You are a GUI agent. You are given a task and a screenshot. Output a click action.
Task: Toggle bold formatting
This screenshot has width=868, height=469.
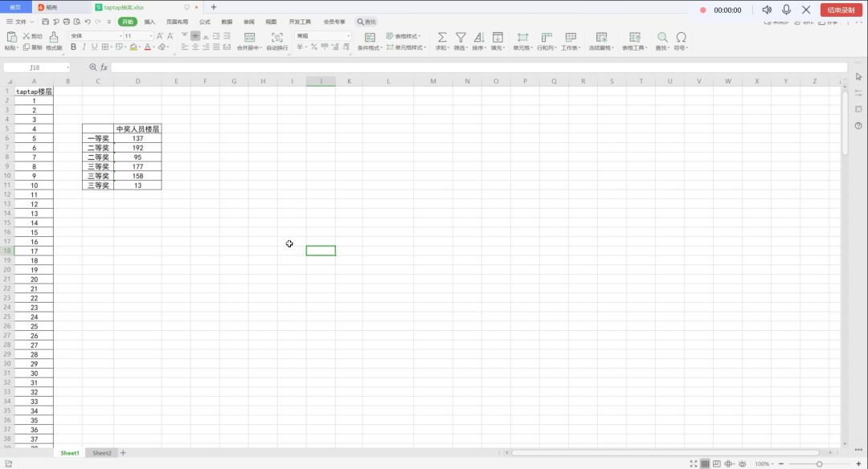[x=72, y=47]
